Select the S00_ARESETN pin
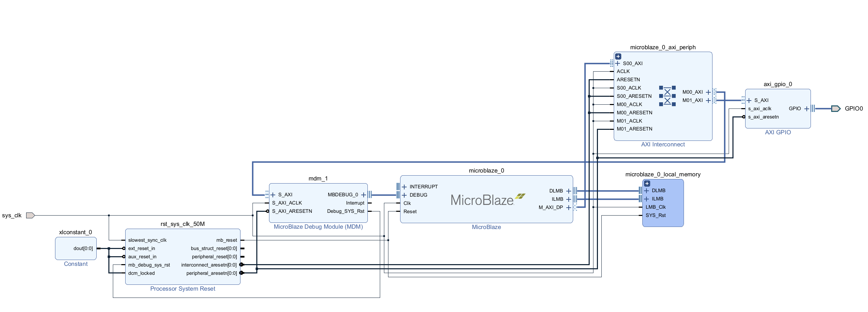Viewport: 868px width, 312px height. point(634,96)
